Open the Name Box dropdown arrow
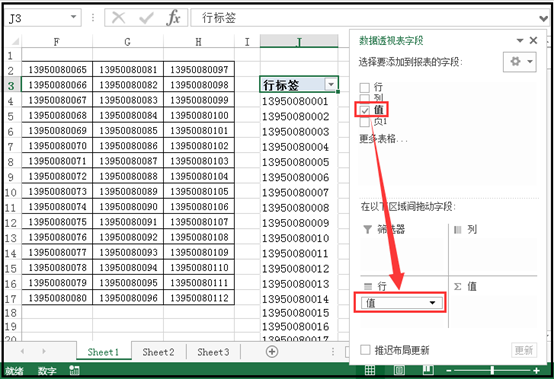The image size is (554, 379). (x=73, y=17)
